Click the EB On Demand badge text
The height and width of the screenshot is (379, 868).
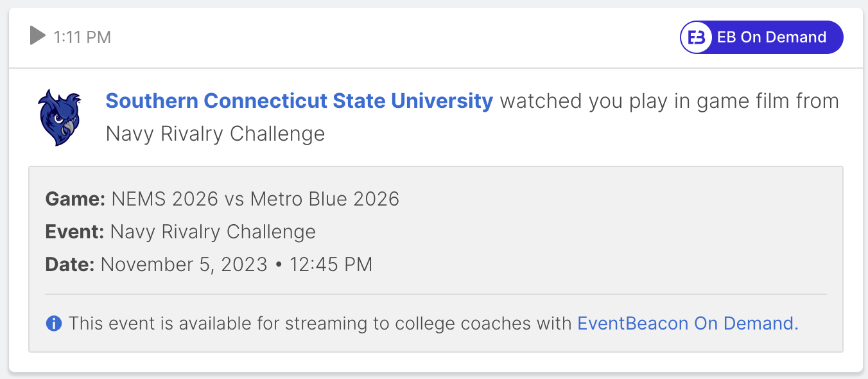click(x=772, y=37)
